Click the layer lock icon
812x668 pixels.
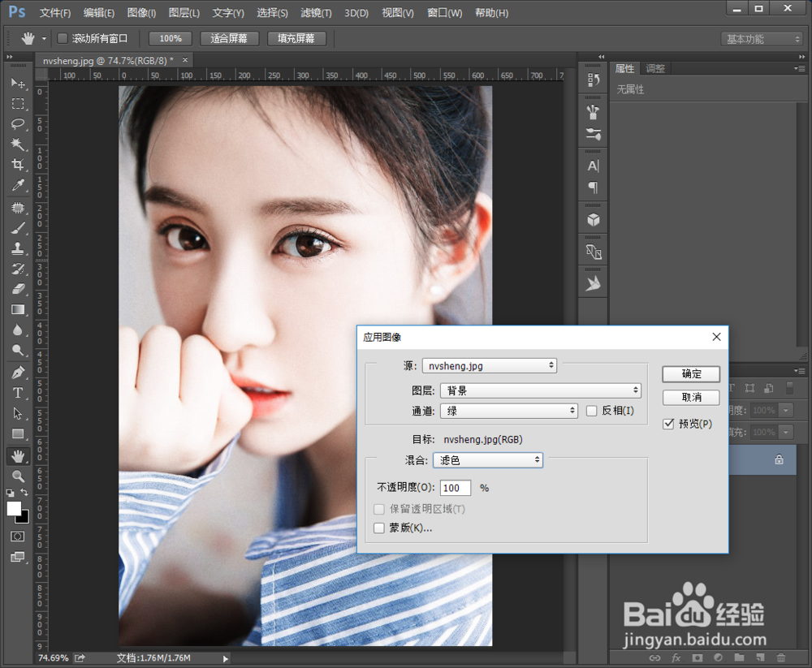pos(779,459)
